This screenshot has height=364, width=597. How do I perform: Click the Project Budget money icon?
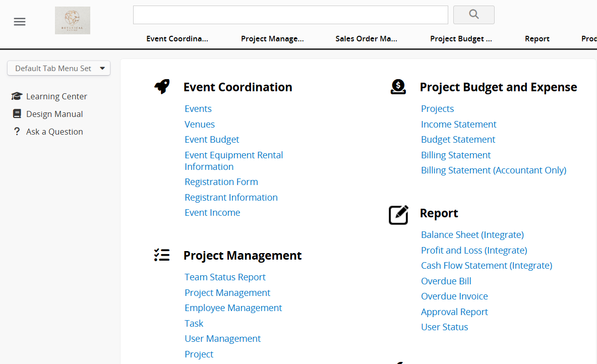click(398, 87)
